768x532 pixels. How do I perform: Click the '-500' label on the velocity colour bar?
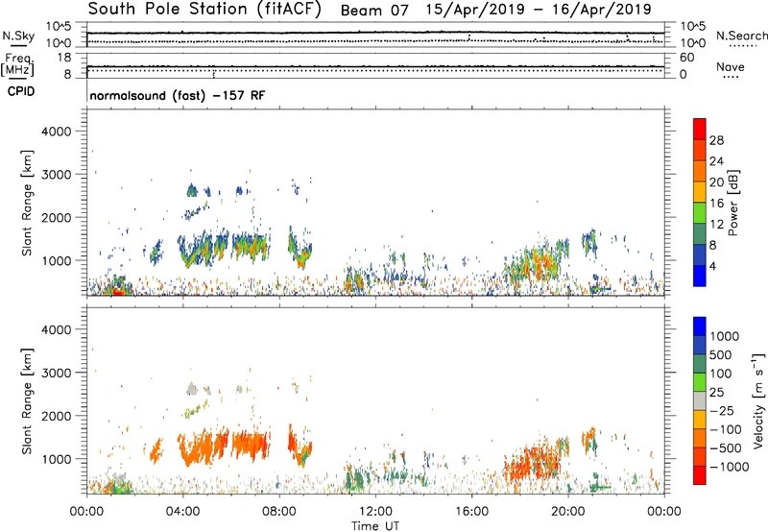726,448
